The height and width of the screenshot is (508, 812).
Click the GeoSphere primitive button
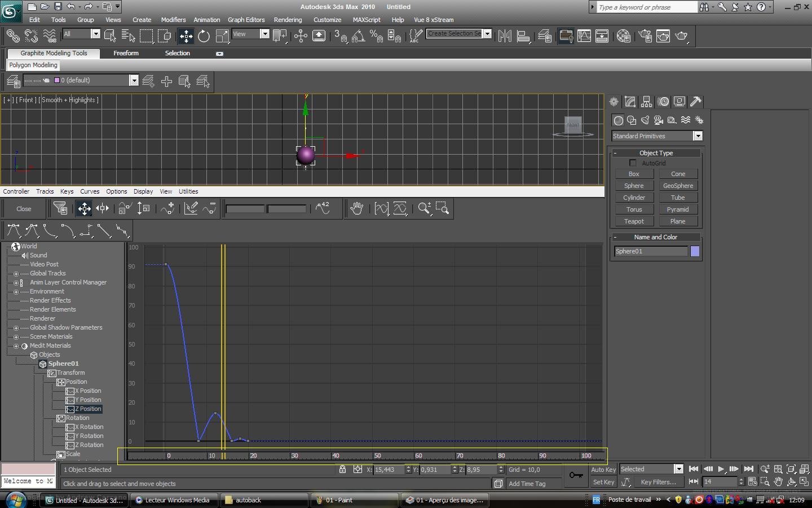tap(678, 186)
